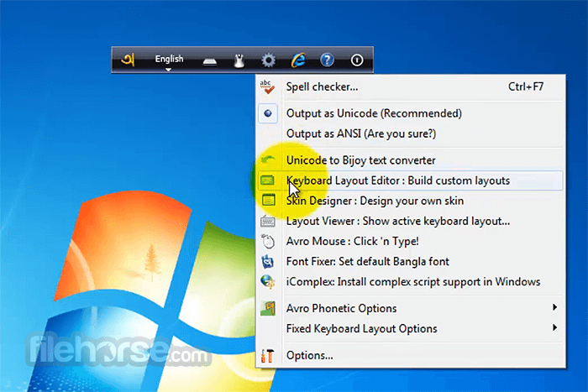Image resolution: width=588 pixels, height=392 pixels.
Task: Click the green arrow converter icon
Action: pyautogui.click(x=268, y=160)
